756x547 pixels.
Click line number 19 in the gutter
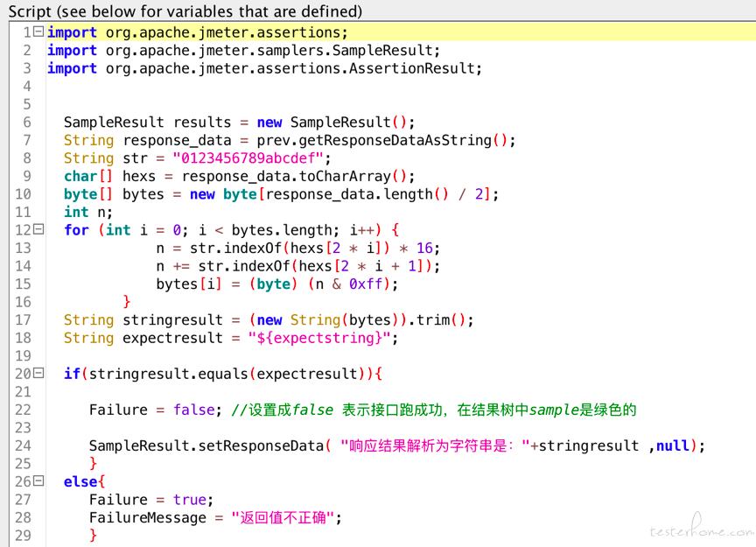point(23,356)
